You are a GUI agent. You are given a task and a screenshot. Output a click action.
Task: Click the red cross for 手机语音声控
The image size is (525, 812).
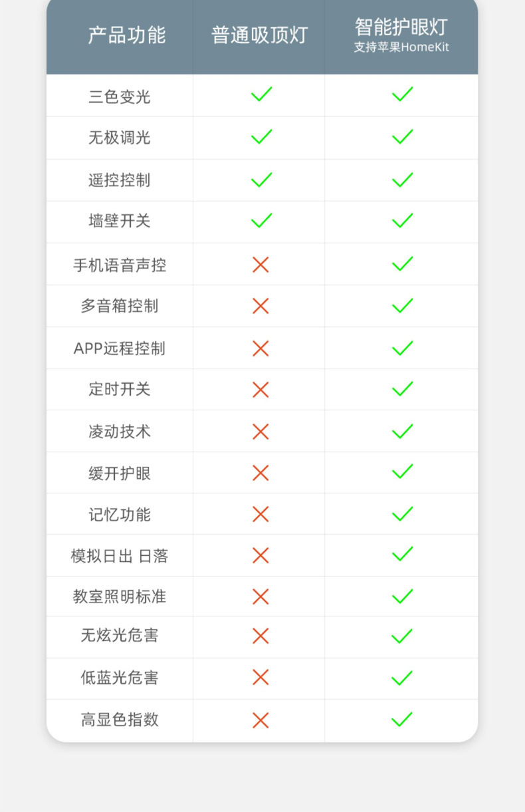coord(261,265)
